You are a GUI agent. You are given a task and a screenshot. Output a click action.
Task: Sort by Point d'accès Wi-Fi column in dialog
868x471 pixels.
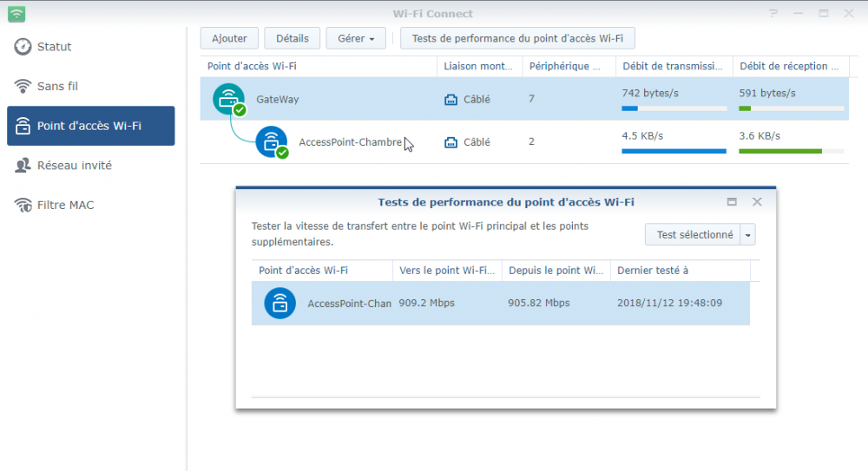tap(322, 270)
